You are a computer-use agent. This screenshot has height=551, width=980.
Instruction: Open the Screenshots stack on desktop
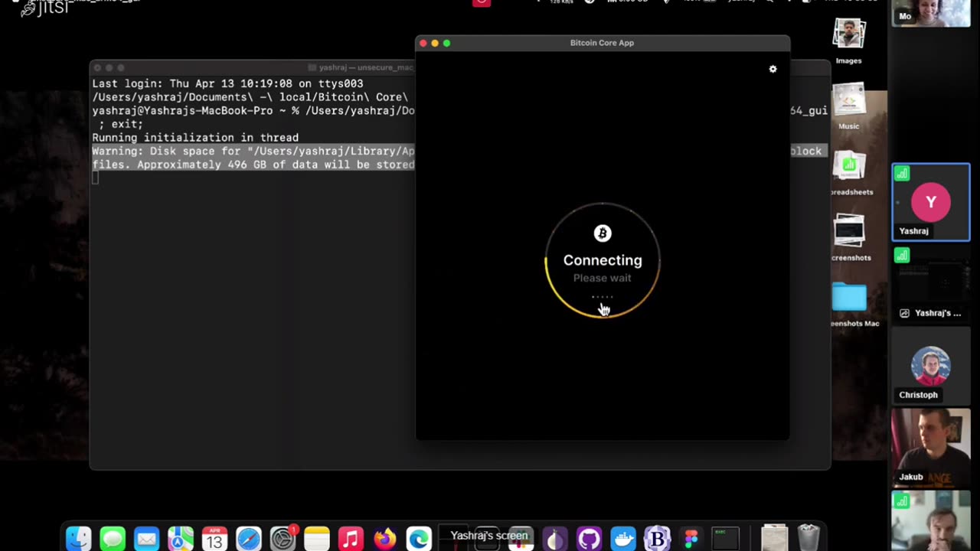tap(848, 232)
